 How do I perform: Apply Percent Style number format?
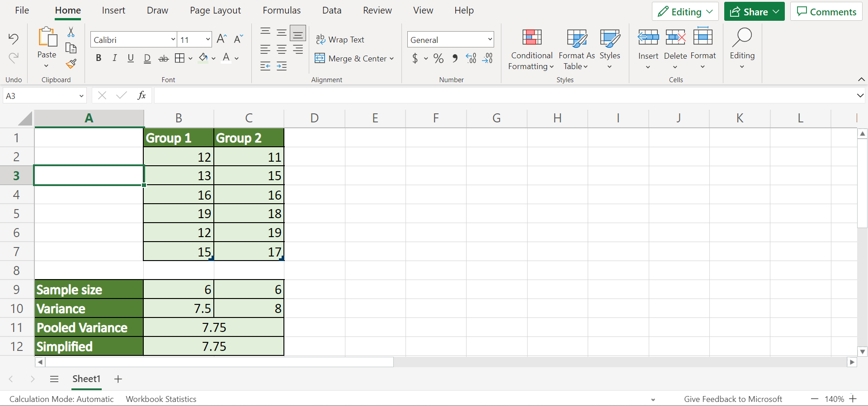[x=438, y=58]
